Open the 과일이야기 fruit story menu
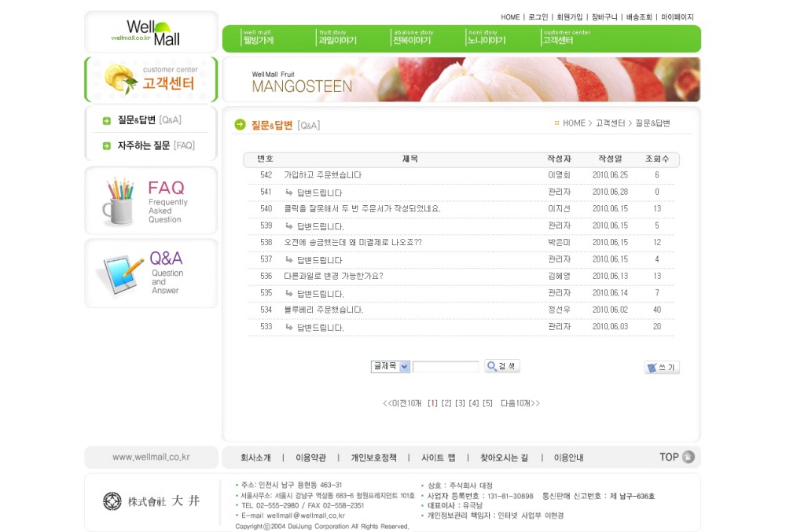The image size is (786, 532). coord(337,39)
